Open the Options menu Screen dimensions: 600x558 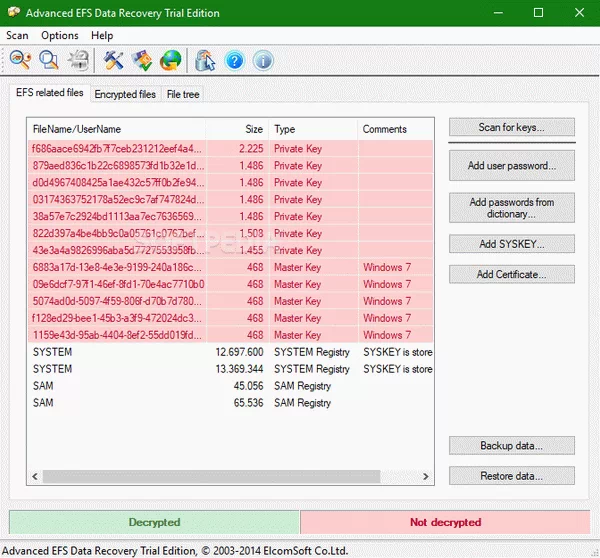click(x=60, y=36)
